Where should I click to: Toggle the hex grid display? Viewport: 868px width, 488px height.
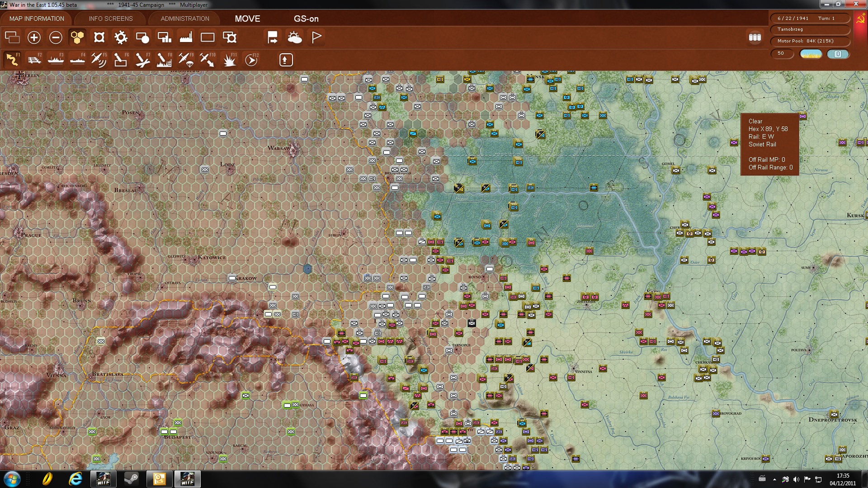(x=77, y=38)
